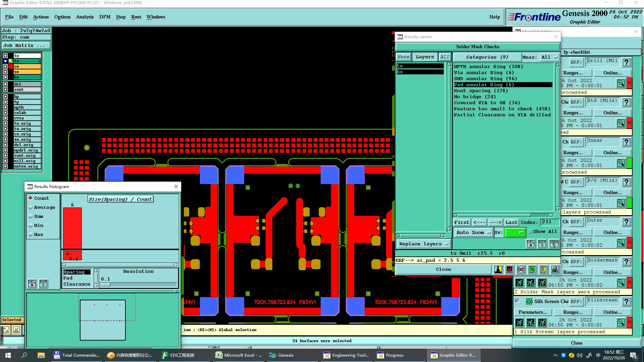Viewport: 644px width, 362px height.
Task: Run Soldermask check with first runner icon
Action: (x=519, y=283)
